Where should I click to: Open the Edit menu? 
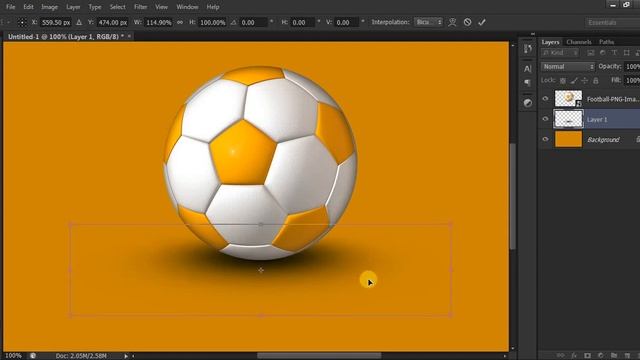coord(28,7)
